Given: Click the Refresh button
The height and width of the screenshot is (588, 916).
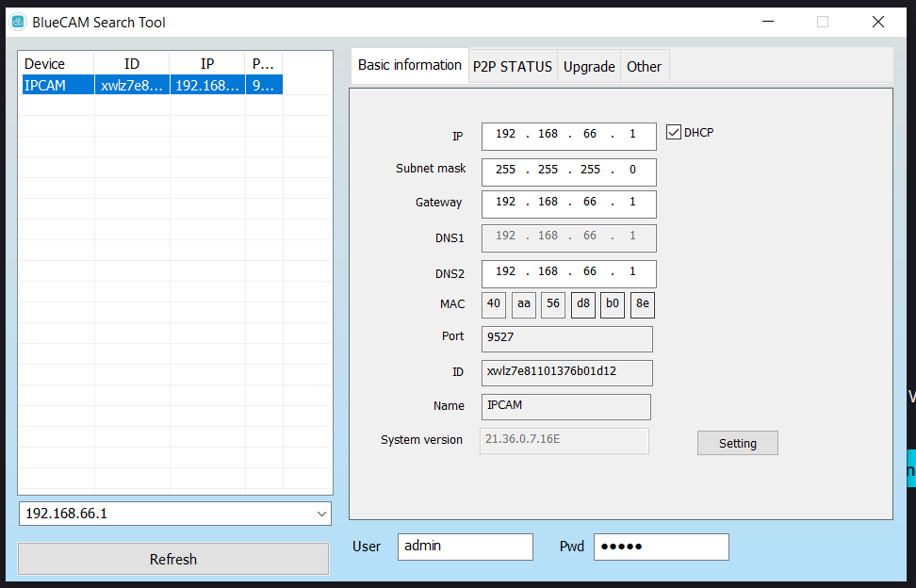Looking at the screenshot, I should (x=173, y=559).
